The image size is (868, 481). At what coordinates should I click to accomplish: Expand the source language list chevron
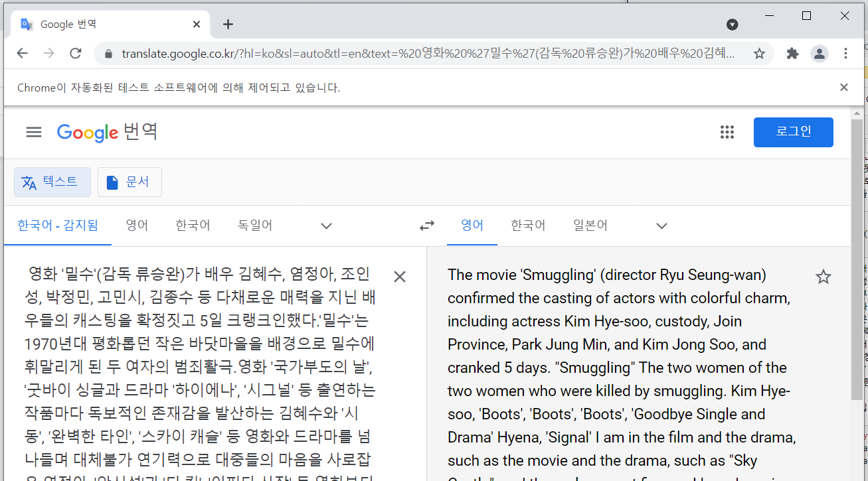pyautogui.click(x=326, y=226)
